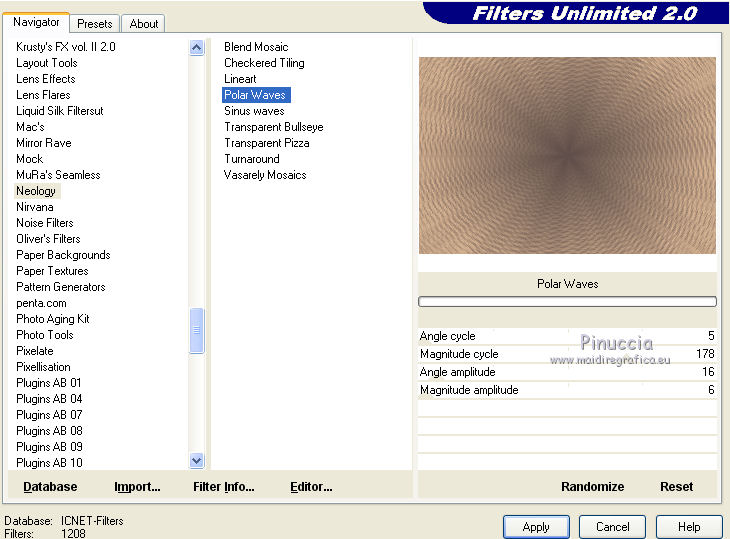
Task: Open the Help button
Action: pos(689,527)
